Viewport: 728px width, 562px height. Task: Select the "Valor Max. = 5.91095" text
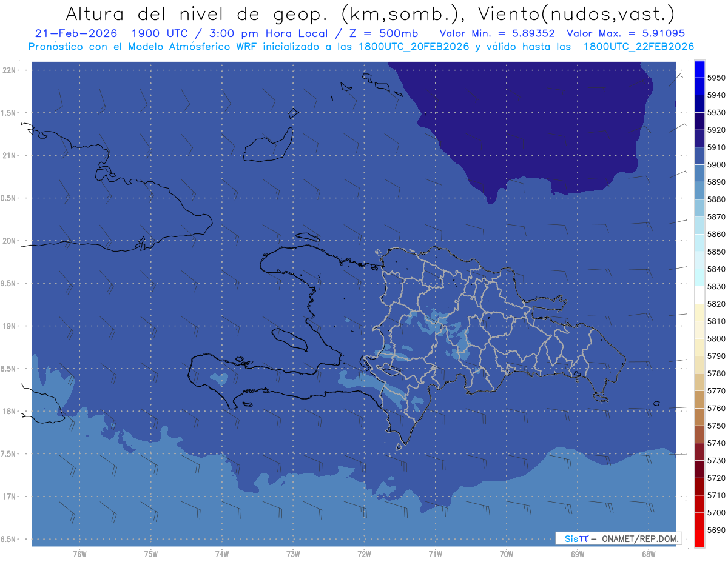626,33
